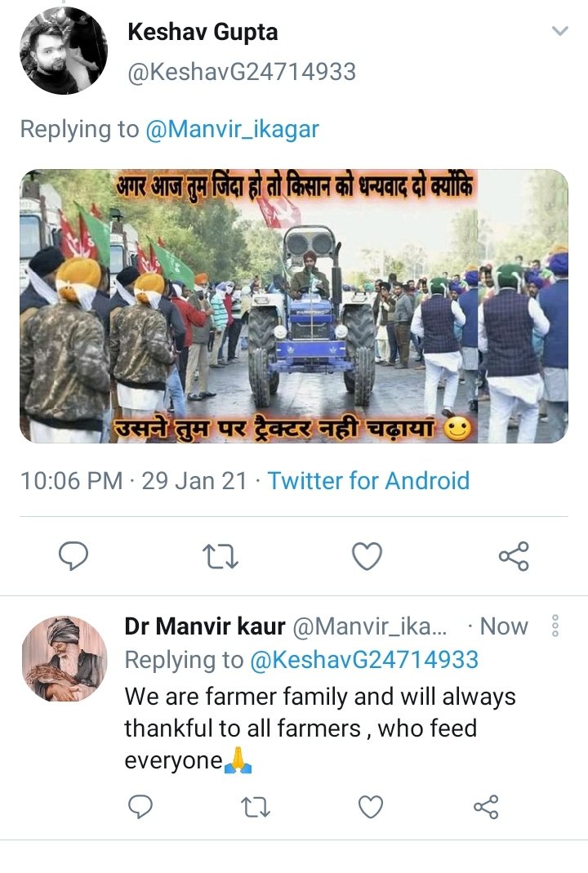Like Dr Manvir kaur's farmer reply
The width and height of the screenshot is (588, 873).
coord(371,806)
